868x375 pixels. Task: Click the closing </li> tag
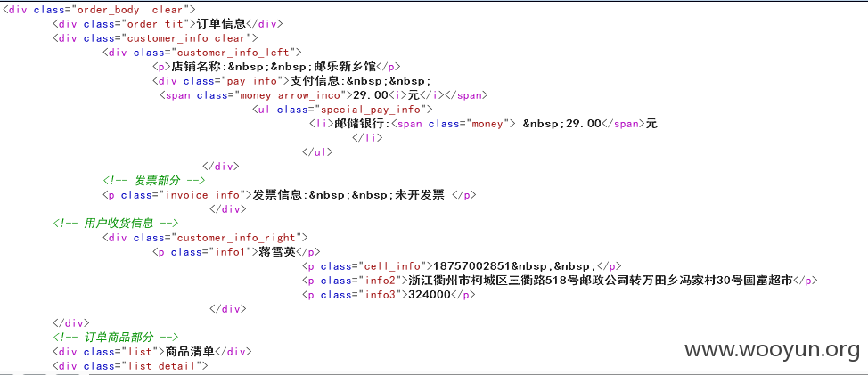tap(367, 138)
